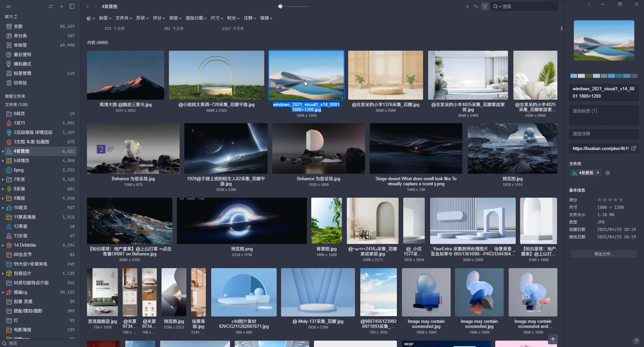
Task: Click the 13女装 folder icon
Action: (9, 236)
